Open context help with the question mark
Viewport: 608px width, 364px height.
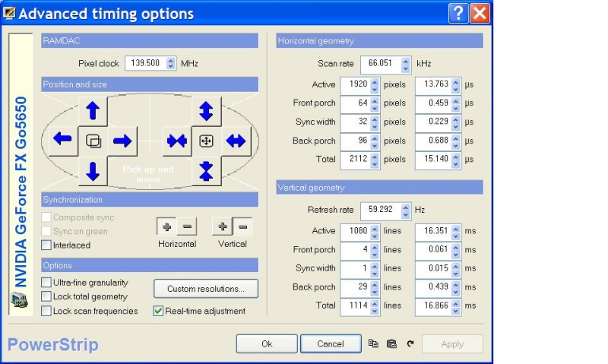pyautogui.click(x=458, y=14)
